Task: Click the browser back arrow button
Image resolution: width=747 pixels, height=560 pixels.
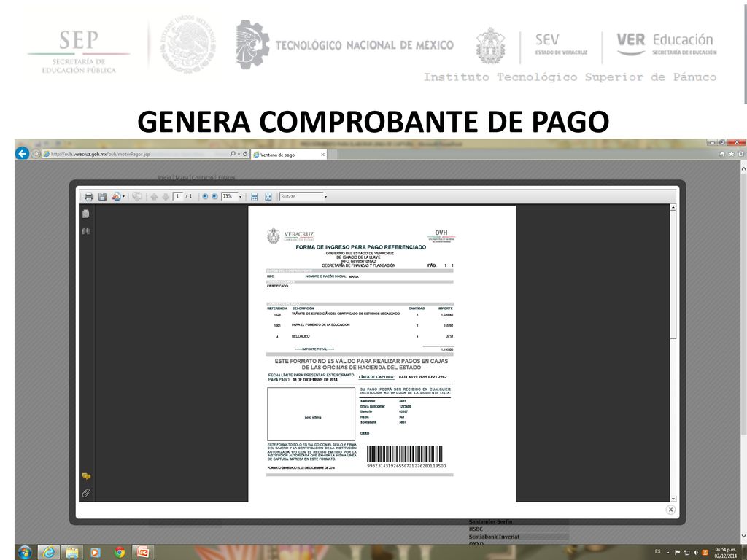Action: (22, 153)
